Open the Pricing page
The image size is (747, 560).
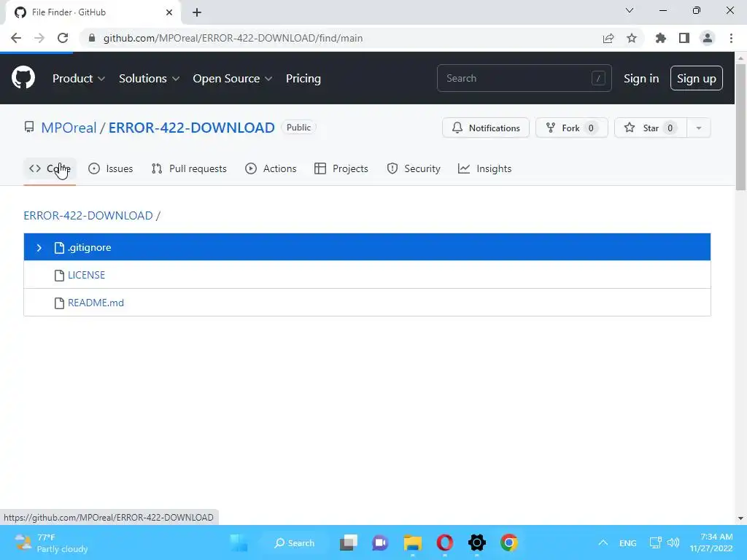pos(303,78)
